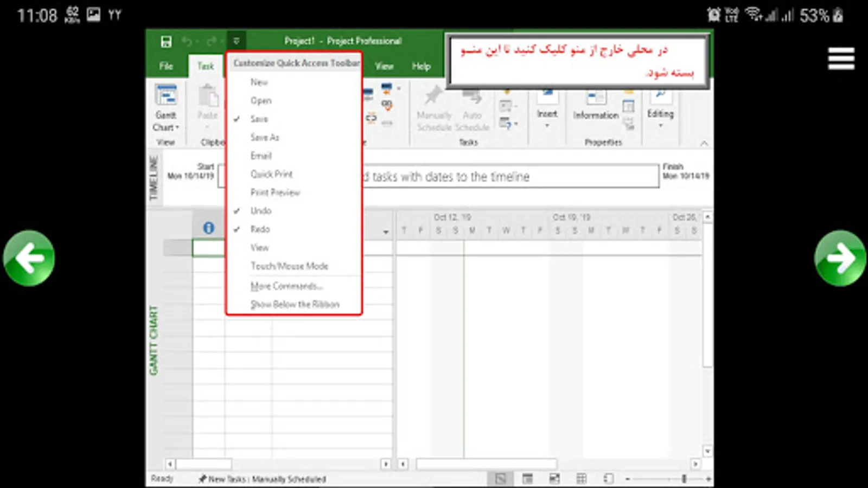The width and height of the screenshot is (868, 488).
Task: Open the hamburger menu of the tutorial app
Action: tap(841, 59)
